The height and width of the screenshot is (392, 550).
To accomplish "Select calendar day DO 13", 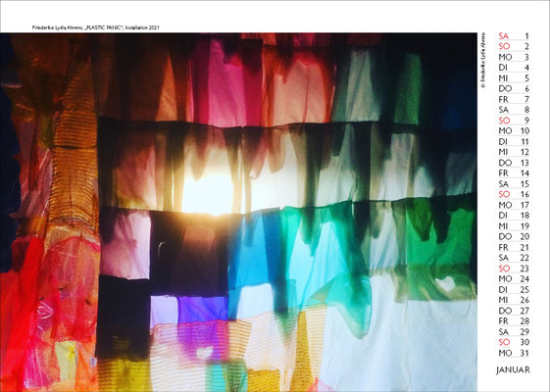I will coord(514,163).
